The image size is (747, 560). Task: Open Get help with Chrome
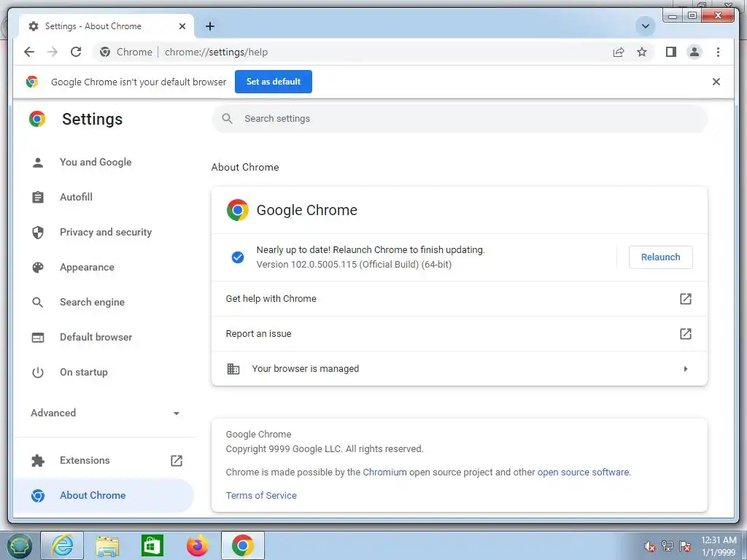pos(460,298)
